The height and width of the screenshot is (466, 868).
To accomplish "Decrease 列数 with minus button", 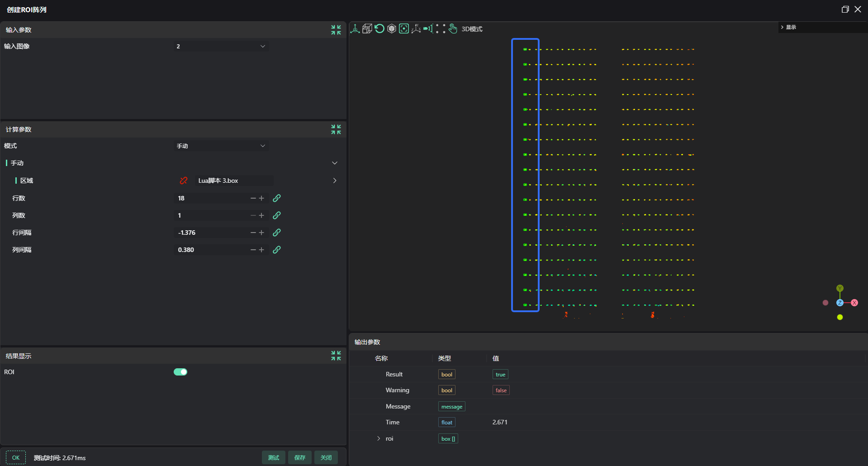I will [253, 215].
